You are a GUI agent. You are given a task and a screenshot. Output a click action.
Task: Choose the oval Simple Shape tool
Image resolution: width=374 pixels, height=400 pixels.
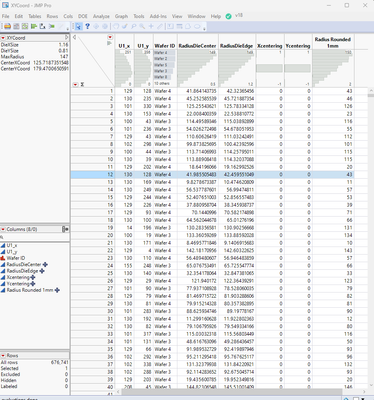[197, 26]
